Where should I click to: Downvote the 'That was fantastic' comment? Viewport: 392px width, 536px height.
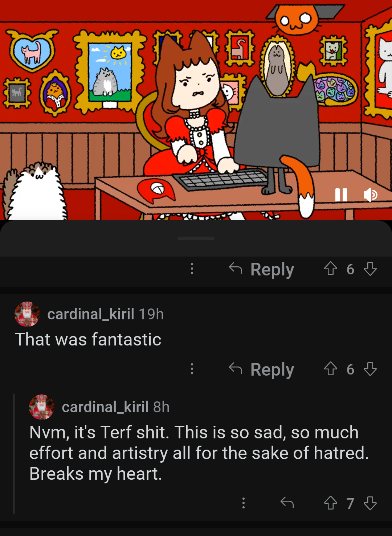click(370, 369)
